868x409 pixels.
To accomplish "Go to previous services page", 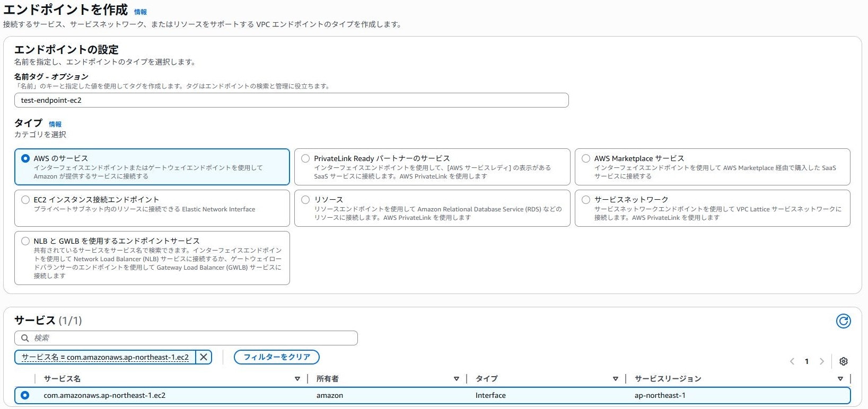I will coord(792,361).
